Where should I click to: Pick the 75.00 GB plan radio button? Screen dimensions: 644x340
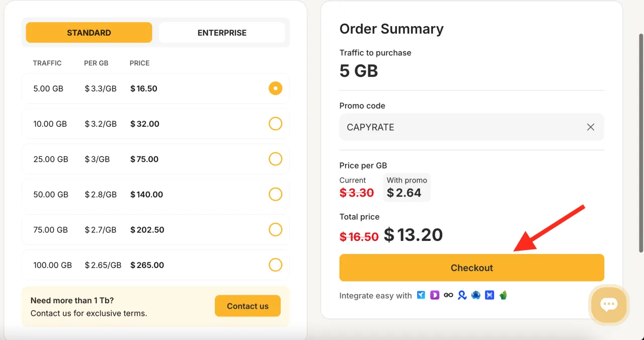pos(275,230)
